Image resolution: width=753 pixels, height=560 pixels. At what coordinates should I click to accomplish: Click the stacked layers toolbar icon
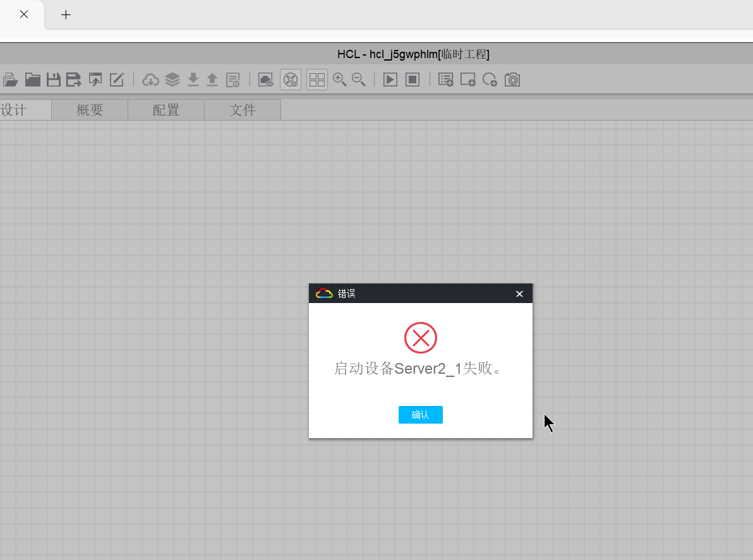point(172,80)
